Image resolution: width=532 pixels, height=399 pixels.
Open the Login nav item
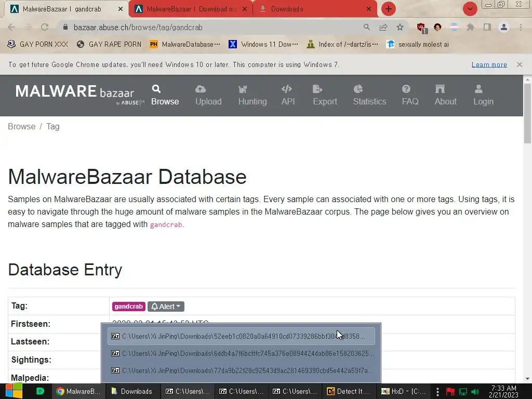(483, 96)
